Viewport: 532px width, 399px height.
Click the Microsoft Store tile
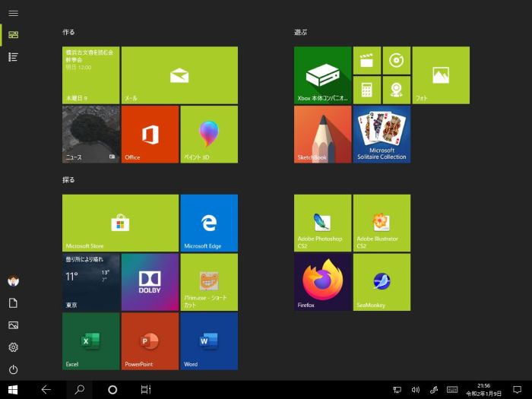pos(120,223)
